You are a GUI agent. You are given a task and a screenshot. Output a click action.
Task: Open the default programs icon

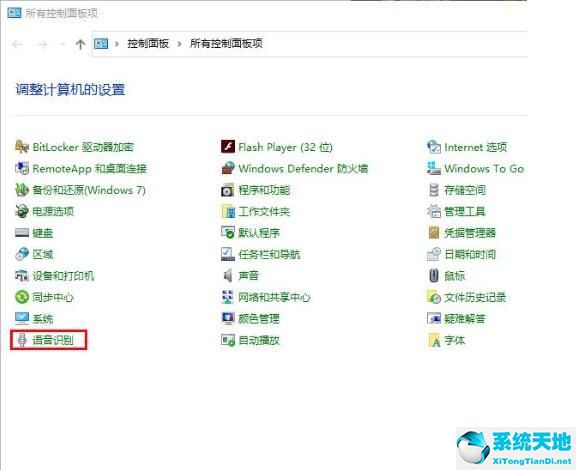point(228,233)
